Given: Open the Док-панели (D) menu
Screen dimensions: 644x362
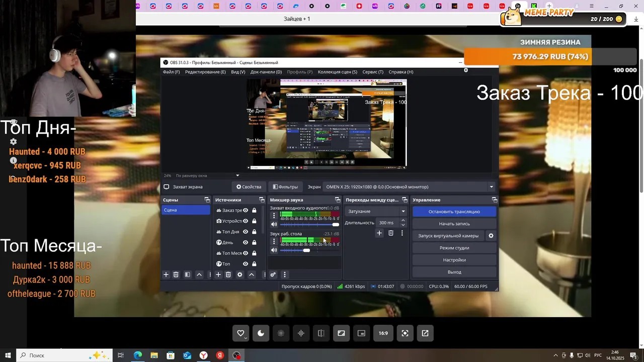Looking at the screenshot, I should click(266, 72).
